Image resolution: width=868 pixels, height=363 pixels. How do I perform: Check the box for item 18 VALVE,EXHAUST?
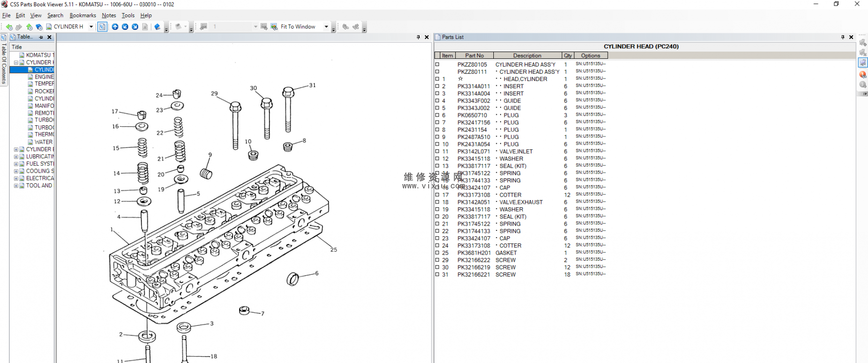tap(437, 202)
